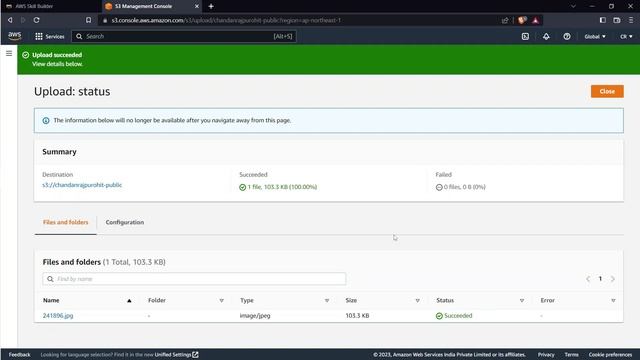Click the site lock icon
Image resolution: width=640 pixels, height=360 pixels.
coord(105,20)
